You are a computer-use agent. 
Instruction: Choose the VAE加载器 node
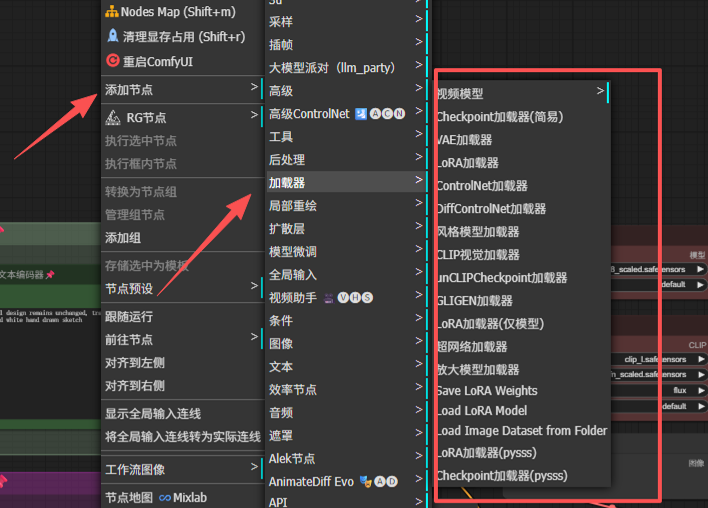(464, 140)
